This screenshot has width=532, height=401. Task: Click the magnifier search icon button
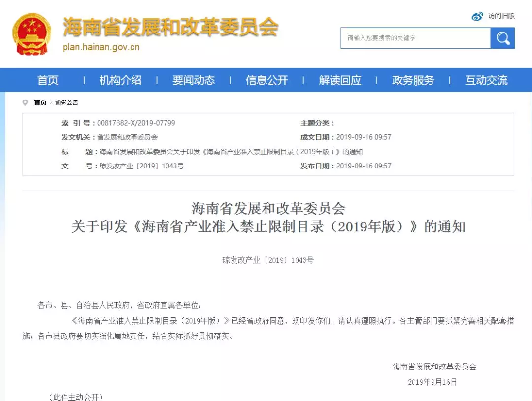pos(502,38)
